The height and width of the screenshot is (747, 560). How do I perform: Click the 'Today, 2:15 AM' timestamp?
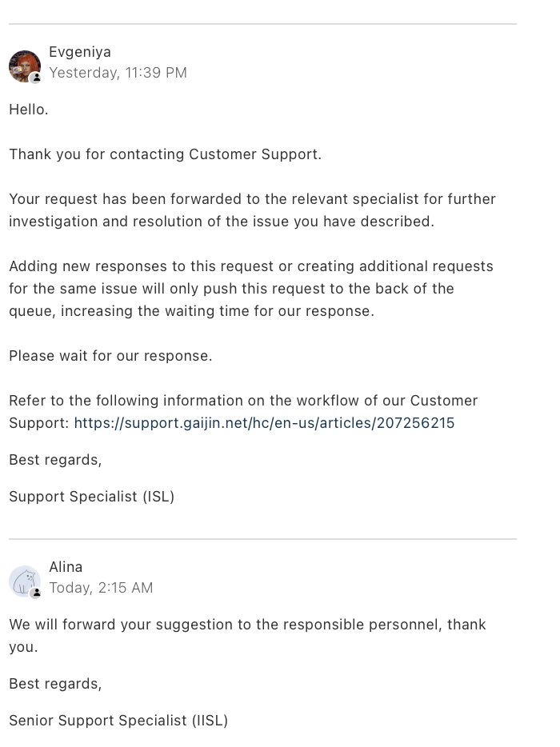[101, 588]
